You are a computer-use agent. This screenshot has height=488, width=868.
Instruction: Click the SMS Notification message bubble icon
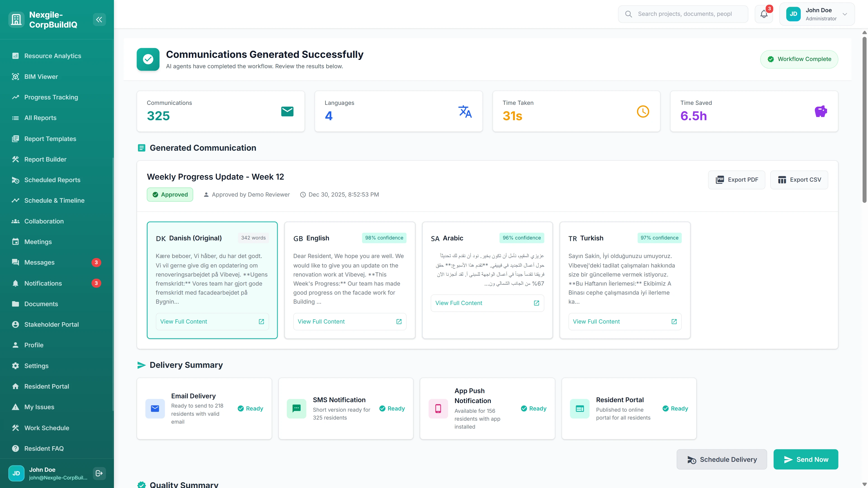pyautogui.click(x=296, y=408)
